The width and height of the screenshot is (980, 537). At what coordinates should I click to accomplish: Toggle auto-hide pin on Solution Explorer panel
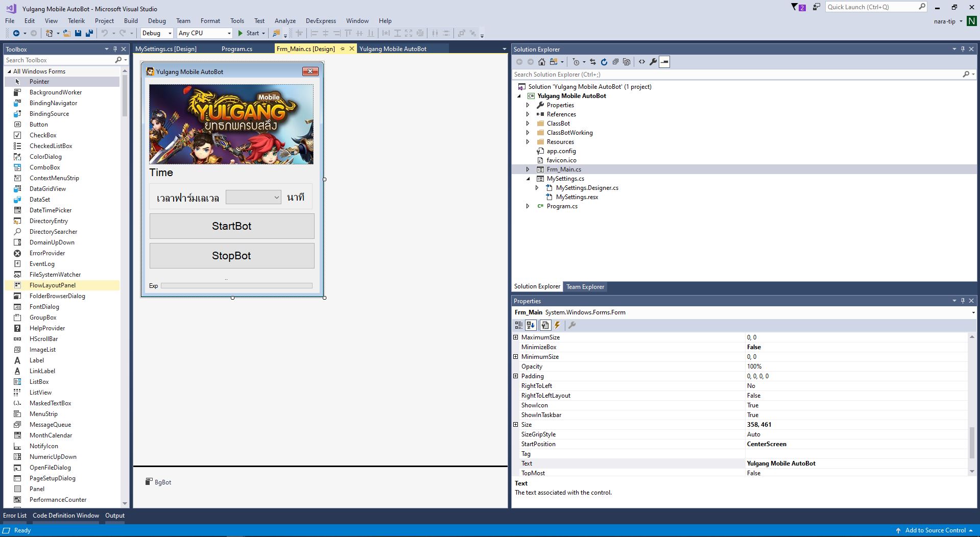[963, 49]
